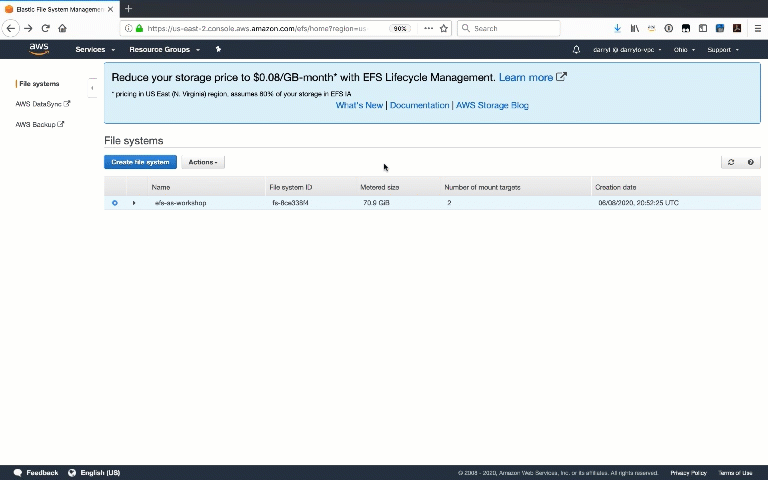Click the Feedback speech bubble
Image resolution: width=768 pixels, height=480 pixels.
[x=18, y=473]
